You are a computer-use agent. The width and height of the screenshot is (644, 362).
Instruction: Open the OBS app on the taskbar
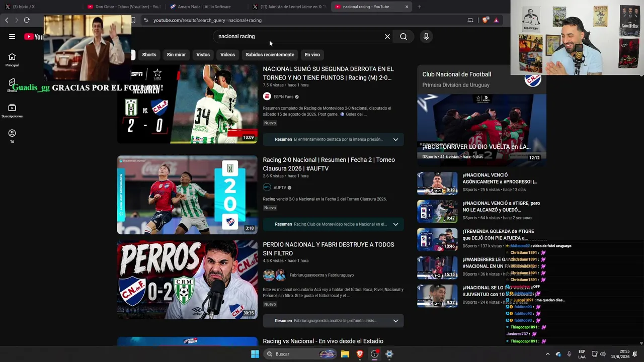tap(374, 354)
